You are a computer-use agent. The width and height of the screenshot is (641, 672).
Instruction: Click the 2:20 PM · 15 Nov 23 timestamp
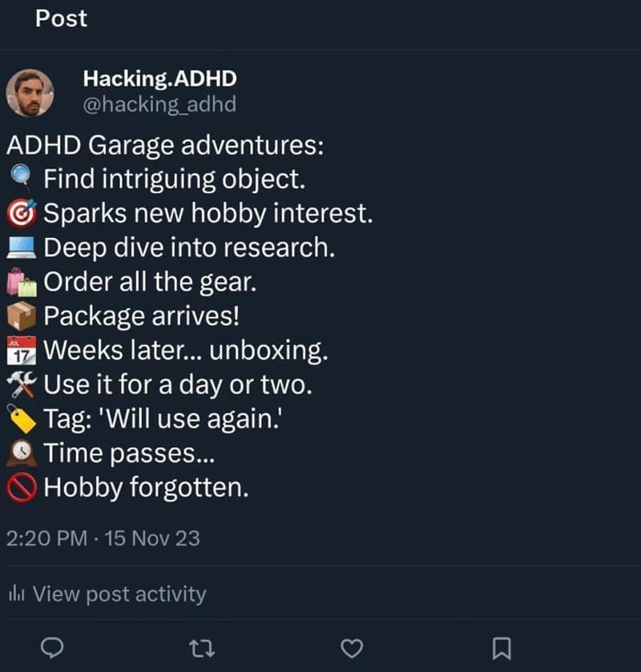[103, 538]
